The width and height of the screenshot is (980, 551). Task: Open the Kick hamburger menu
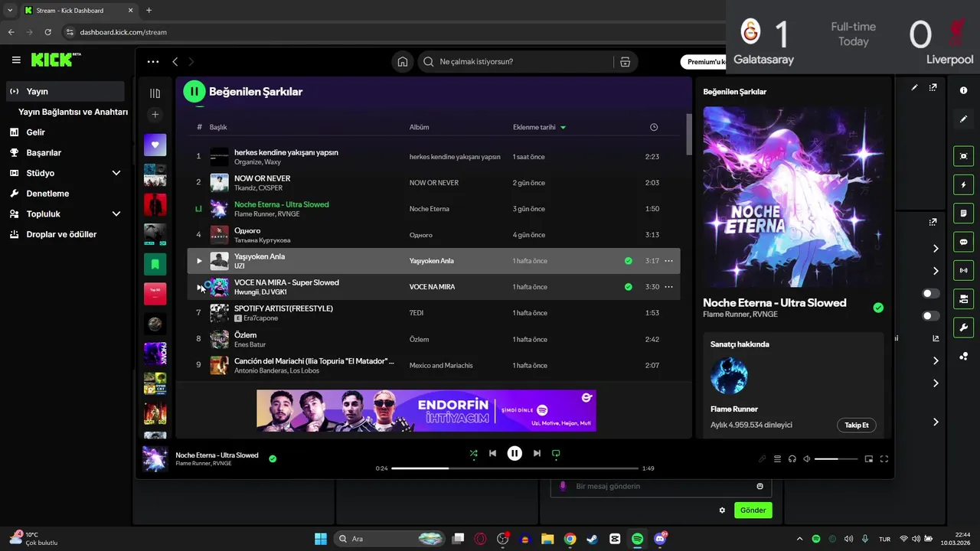click(x=16, y=60)
